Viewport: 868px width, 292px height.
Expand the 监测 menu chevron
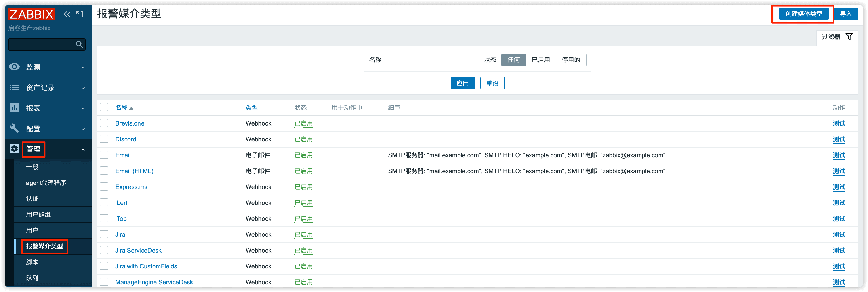(83, 67)
